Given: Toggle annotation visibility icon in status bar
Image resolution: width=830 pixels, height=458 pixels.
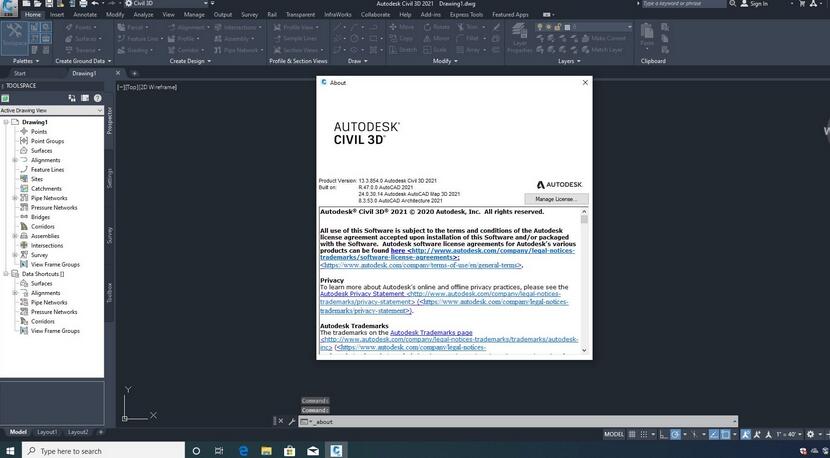Looking at the screenshot, I should [745, 434].
